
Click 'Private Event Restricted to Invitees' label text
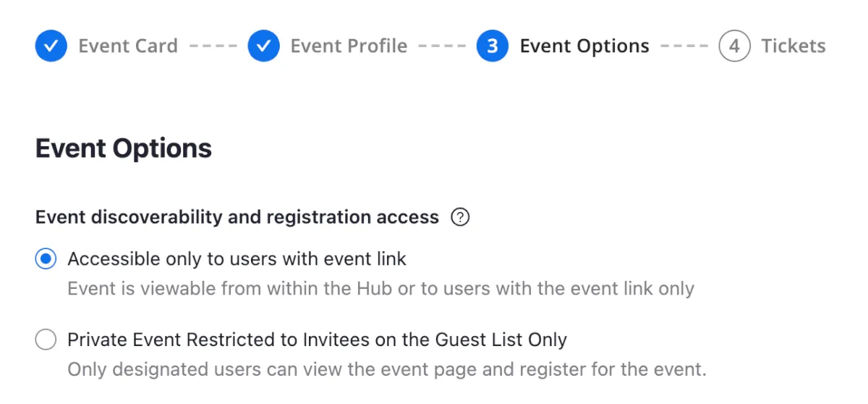tap(317, 340)
